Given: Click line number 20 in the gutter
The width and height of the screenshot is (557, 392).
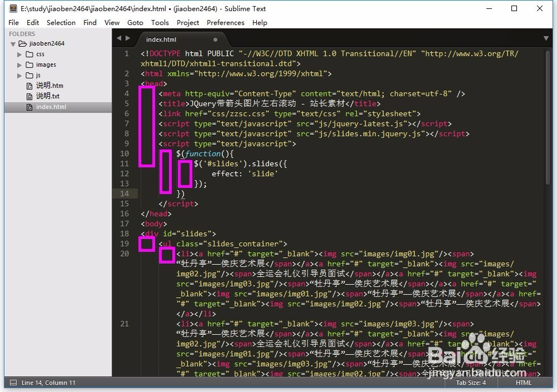Looking at the screenshot, I should (124, 254).
